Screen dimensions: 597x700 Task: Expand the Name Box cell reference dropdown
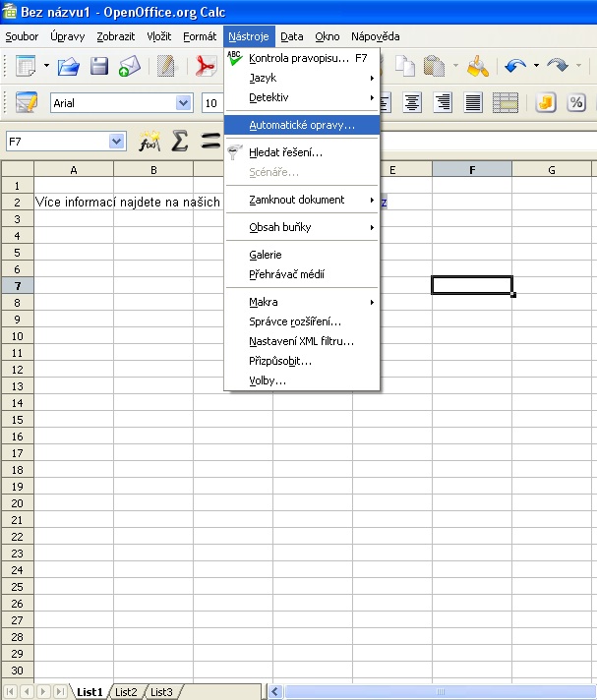[117, 142]
